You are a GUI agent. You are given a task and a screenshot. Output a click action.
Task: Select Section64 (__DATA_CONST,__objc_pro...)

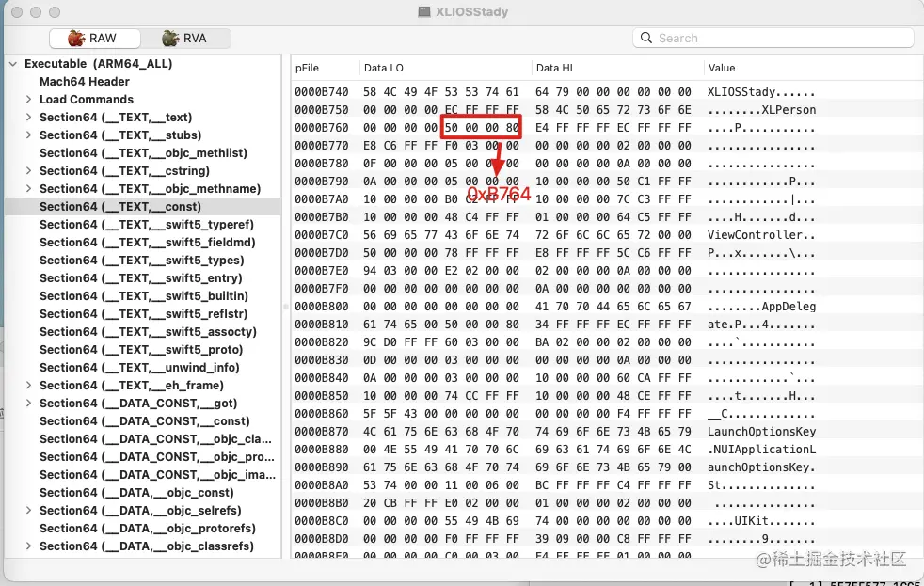(x=157, y=456)
